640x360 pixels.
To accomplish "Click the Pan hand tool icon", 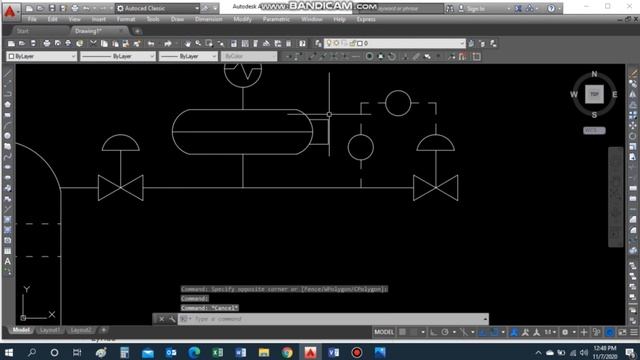I will (x=187, y=43).
